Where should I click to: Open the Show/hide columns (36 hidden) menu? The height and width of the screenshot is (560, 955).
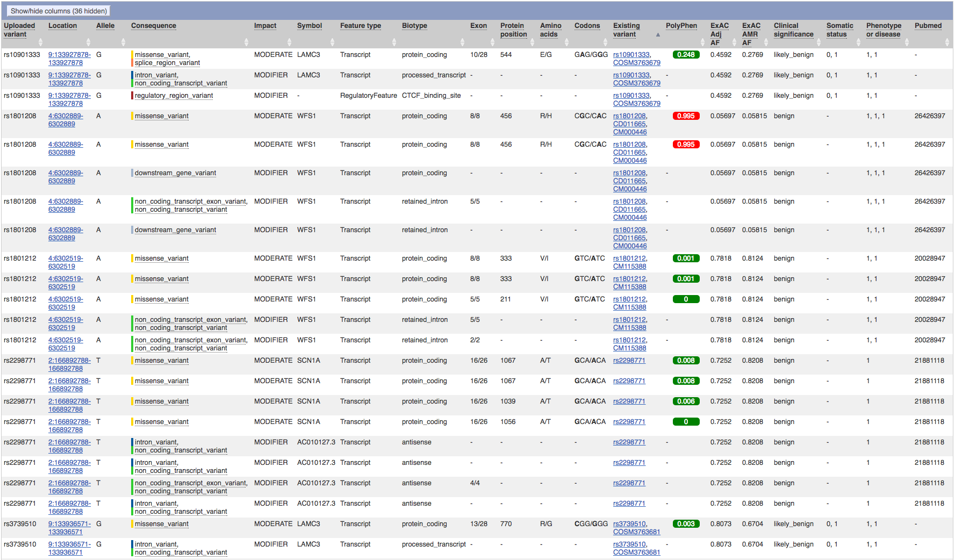59,11
